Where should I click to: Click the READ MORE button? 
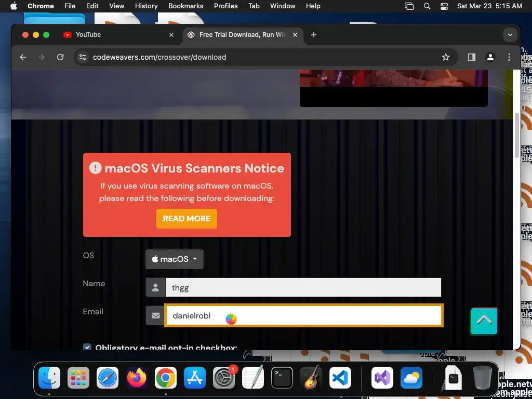pos(187,219)
